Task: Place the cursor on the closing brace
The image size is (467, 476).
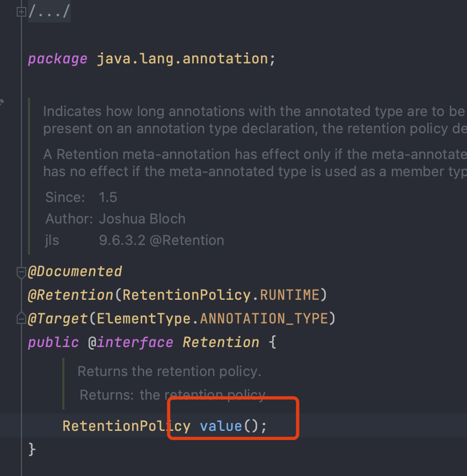Action: [x=32, y=449]
